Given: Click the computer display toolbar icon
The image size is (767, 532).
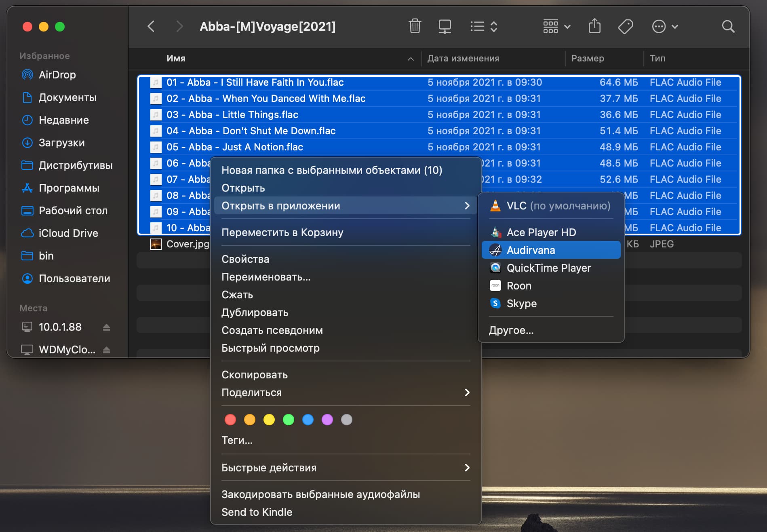Looking at the screenshot, I should (x=445, y=27).
